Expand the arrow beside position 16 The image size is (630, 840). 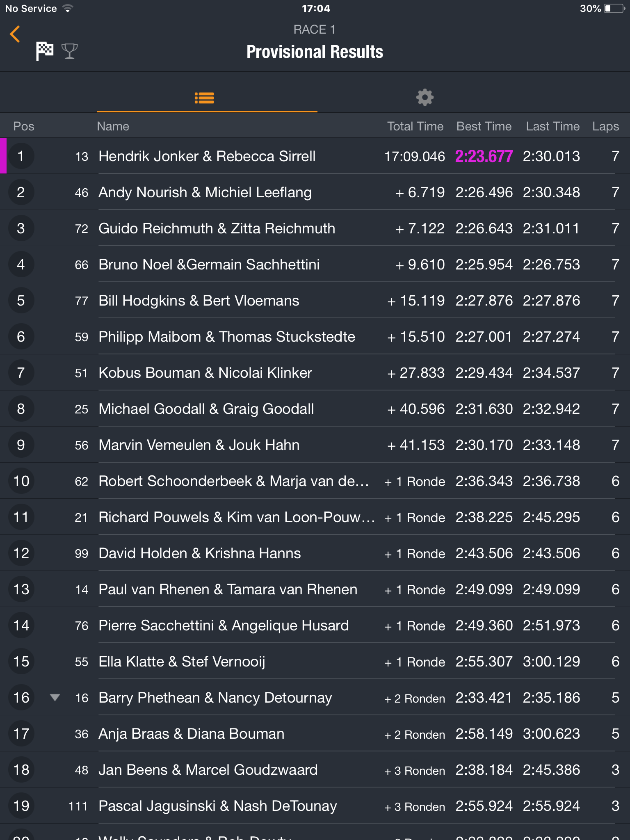click(55, 697)
